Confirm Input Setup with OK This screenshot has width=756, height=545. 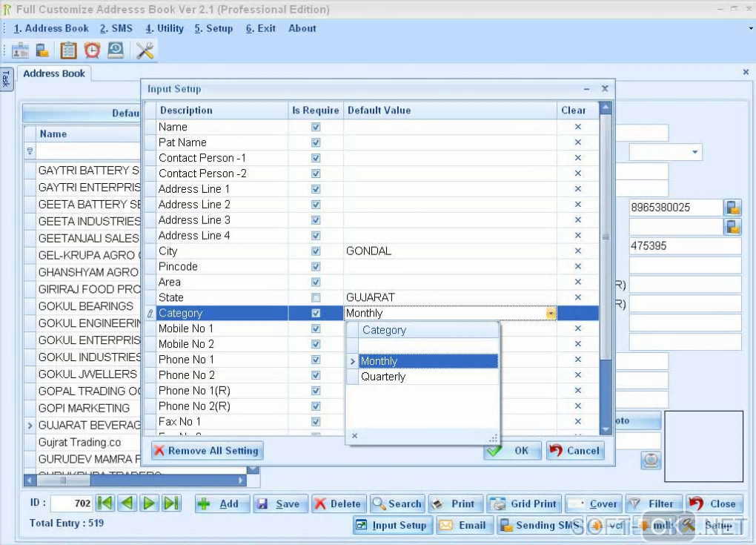pyautogui.click(x=512, y=451)
